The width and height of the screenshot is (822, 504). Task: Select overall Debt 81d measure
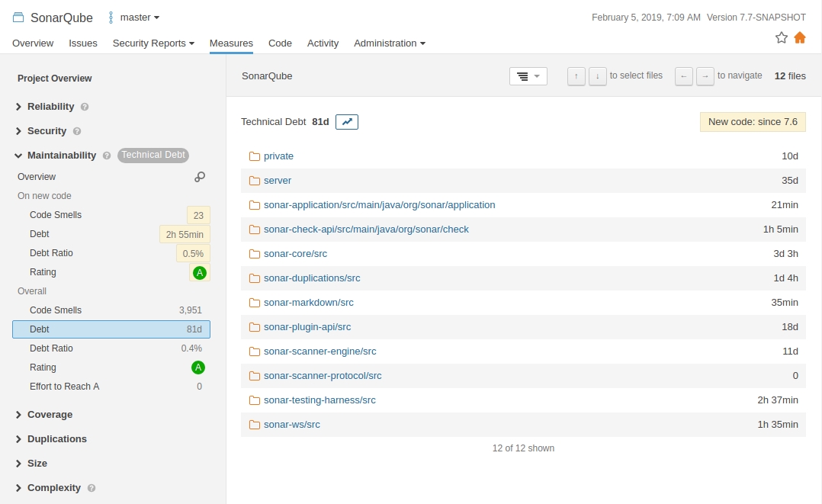point(111,329)
